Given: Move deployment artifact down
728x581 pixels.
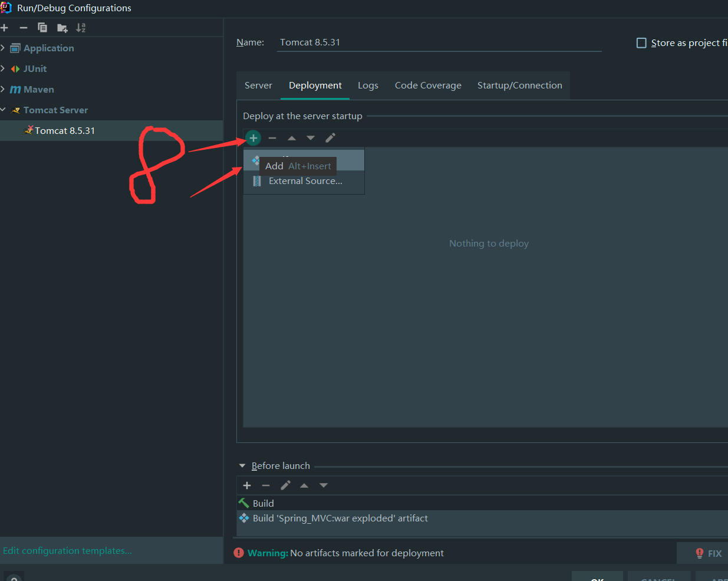Looking at the screenshot, I should pos(311,137).
